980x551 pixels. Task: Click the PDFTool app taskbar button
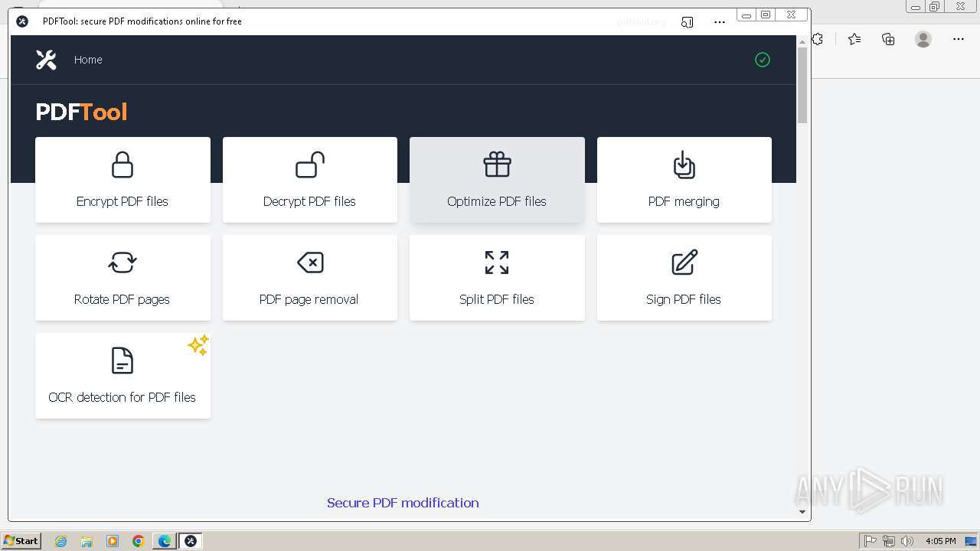(x=191, y=541)
